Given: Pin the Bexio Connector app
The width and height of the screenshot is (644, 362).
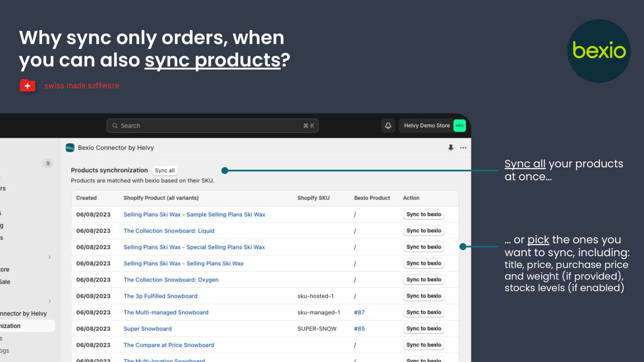Looking at the screenshot, I should (451, 148).
